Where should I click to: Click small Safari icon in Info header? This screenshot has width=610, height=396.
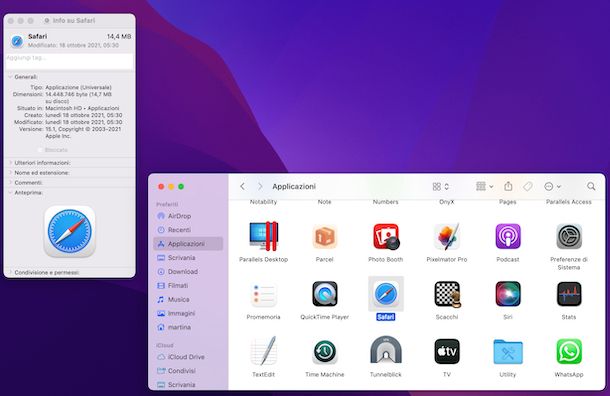point(17,41)
